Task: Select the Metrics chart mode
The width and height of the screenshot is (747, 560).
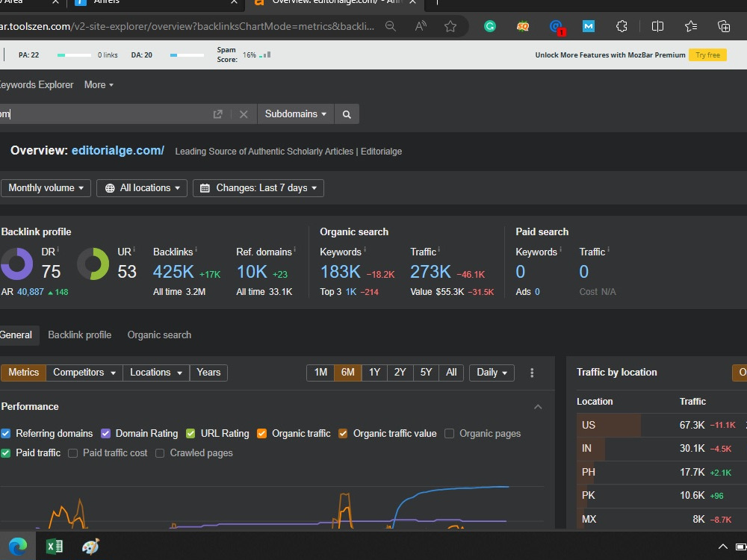Action: [x=23, y=373]
